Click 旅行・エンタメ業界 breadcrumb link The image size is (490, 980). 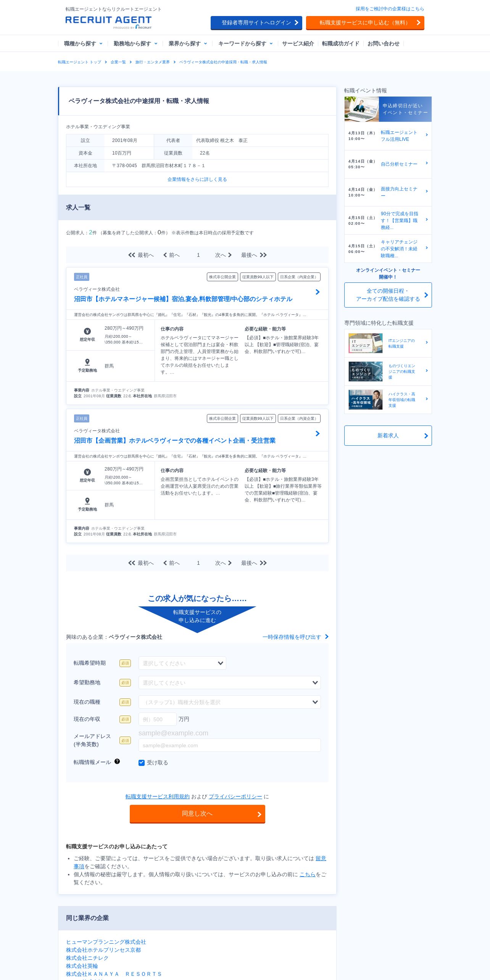[152, 62]
